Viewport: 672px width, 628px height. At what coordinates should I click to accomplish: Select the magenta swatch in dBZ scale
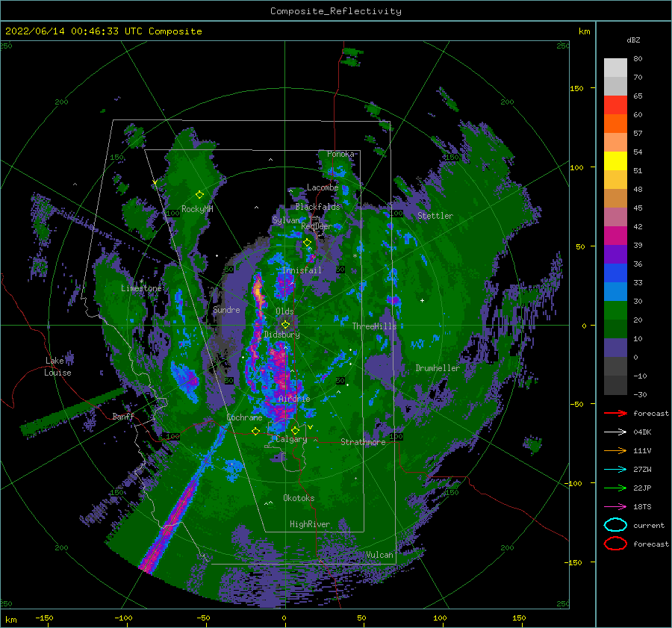click(615, 235)
